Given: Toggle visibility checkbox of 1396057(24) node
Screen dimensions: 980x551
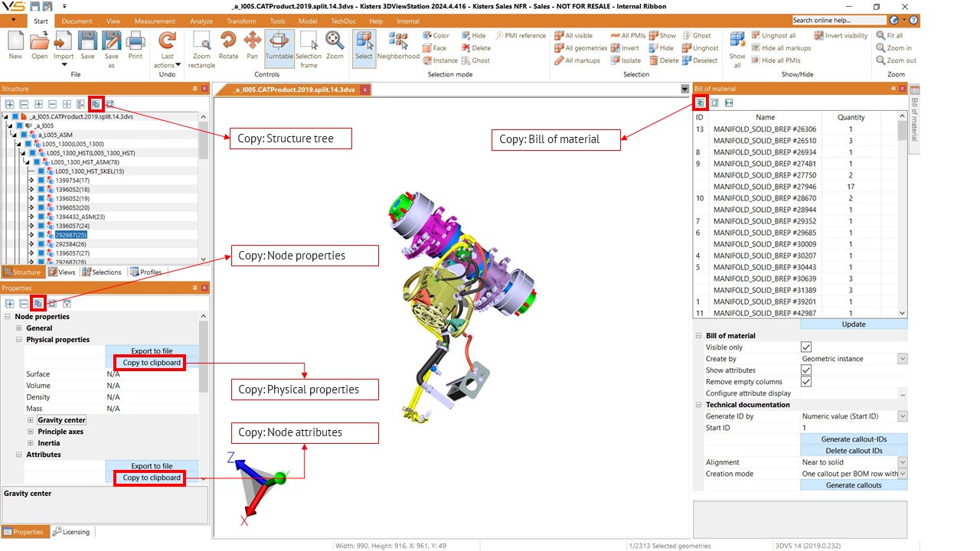Looking at the screenshot, I should tap(41, 227).
